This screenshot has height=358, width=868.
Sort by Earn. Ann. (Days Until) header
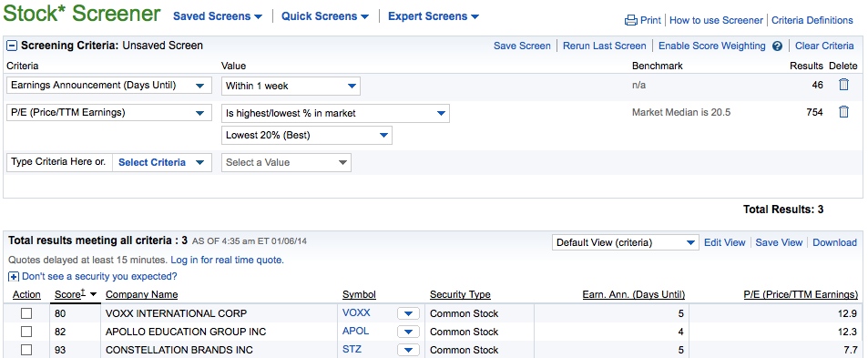(633, 294)
